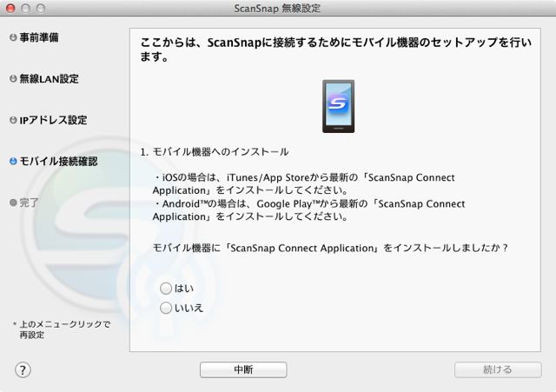Select the いいえ radio button

pos(166,308)
